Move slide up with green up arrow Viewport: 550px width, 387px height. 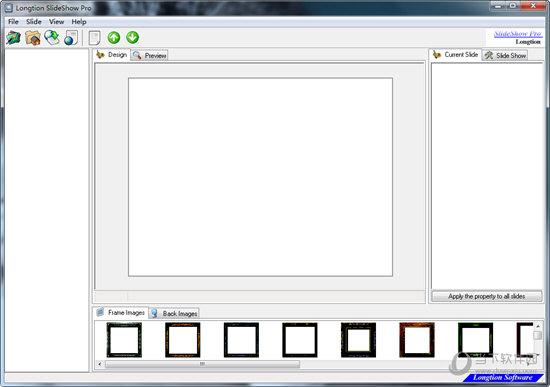(x=114, y=38)
